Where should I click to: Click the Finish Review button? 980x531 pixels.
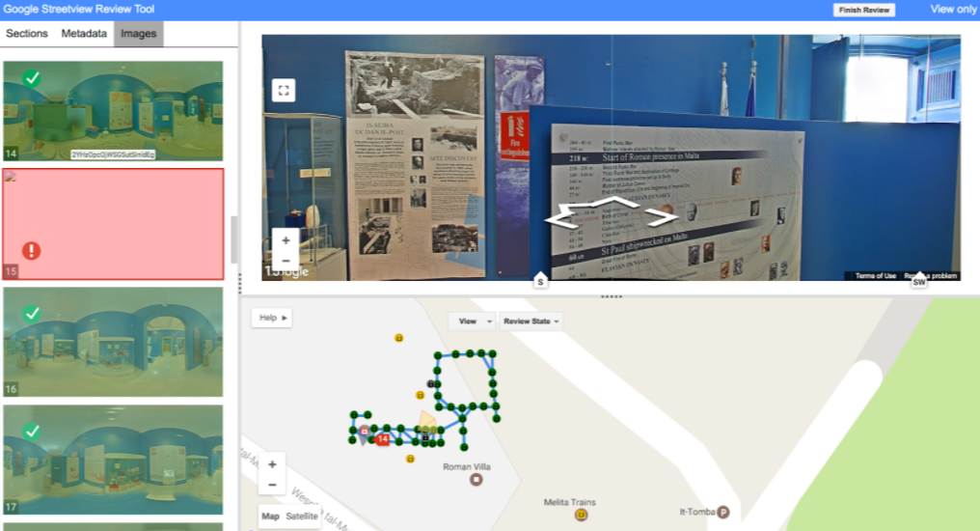click(863, 10)
